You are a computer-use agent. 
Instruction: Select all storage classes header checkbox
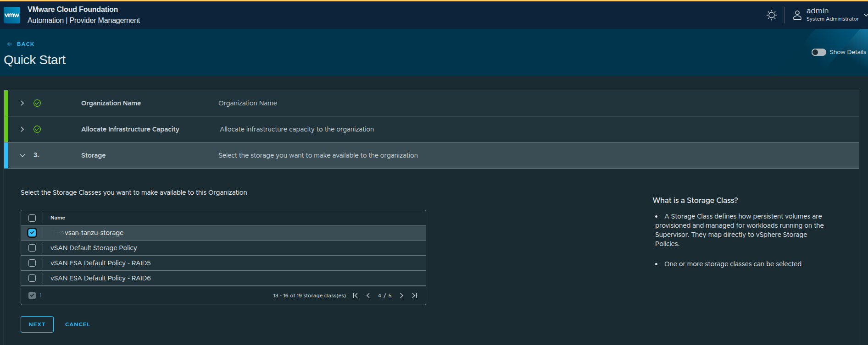(32, 218)
